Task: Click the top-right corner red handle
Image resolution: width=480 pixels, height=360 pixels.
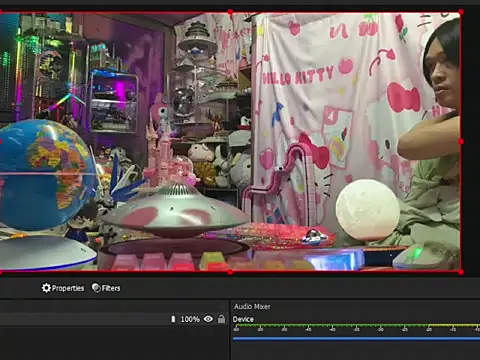Action: 461,12
